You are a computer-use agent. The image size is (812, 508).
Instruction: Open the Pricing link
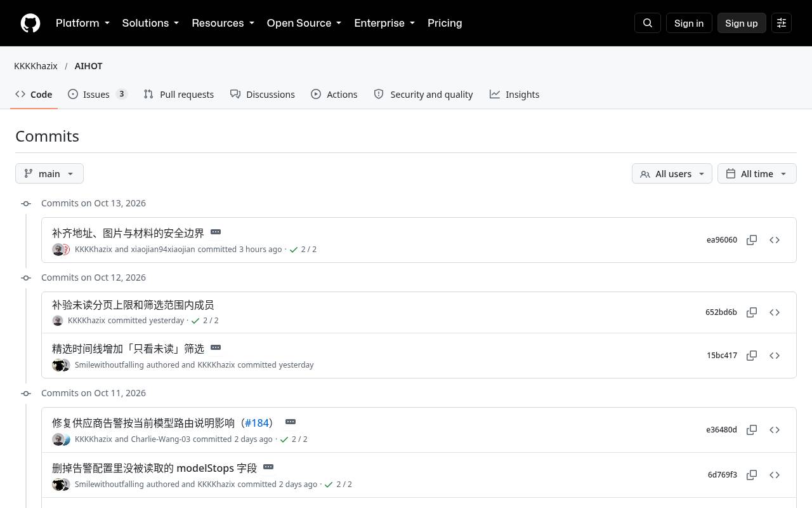tap(445, 23)
